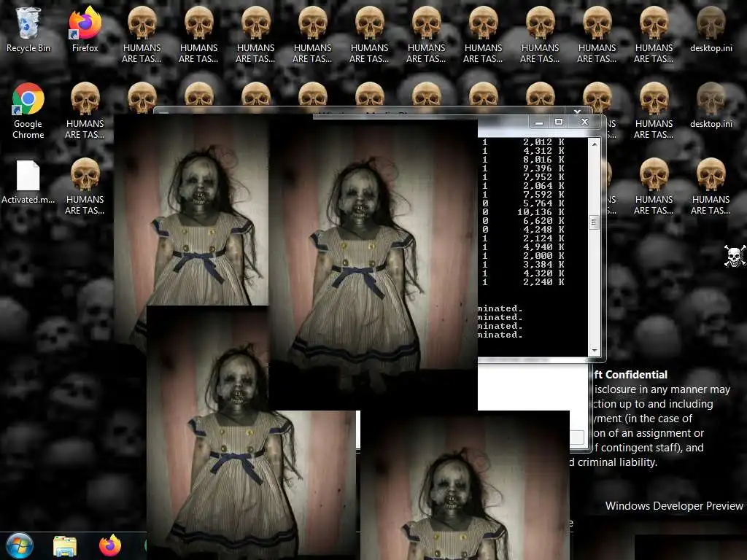Click the "10,136 K" value in console
Image resolution: width=747 pixels, height=560 pixels.
pyautogui.click(x=541, y=212)
